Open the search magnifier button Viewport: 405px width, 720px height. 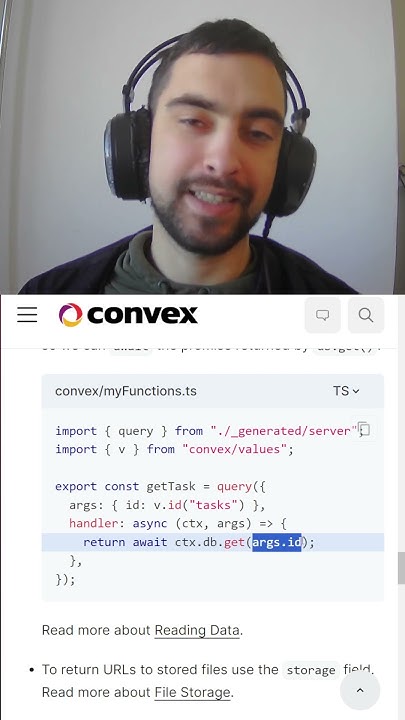pos(366,315)
